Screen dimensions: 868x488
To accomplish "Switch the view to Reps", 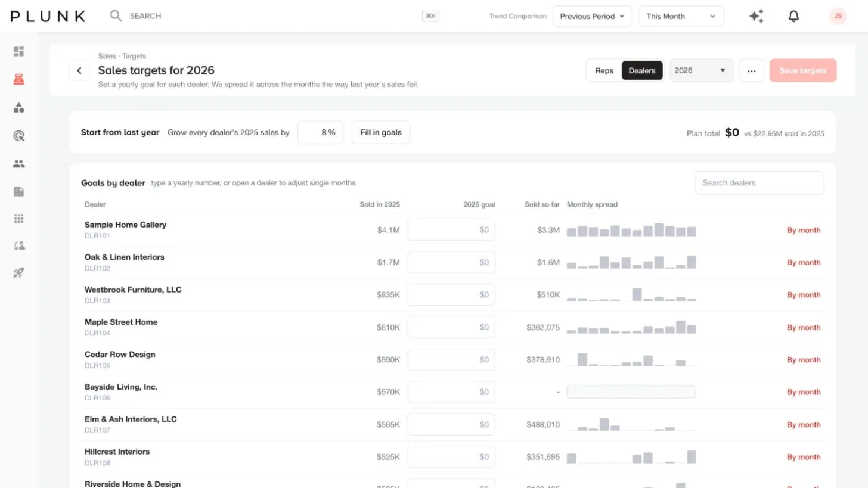I will click(x=604, y=70).
